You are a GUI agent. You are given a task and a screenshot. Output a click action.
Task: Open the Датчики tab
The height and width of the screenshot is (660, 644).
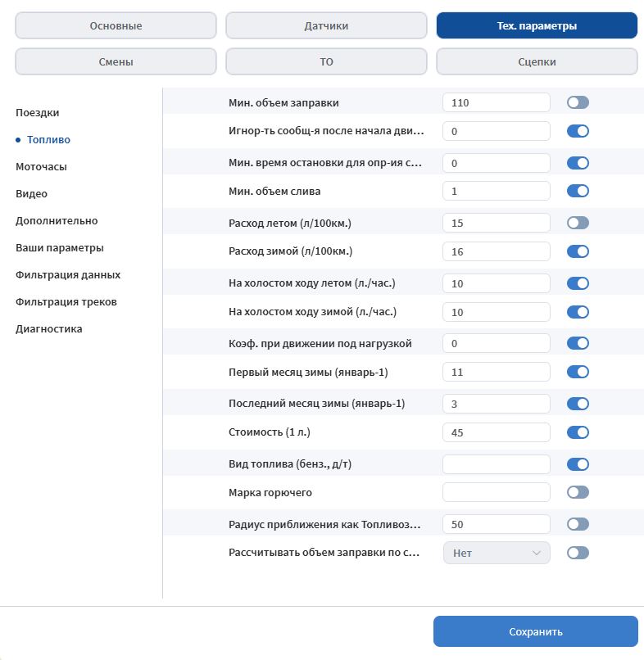coord(326,25)
